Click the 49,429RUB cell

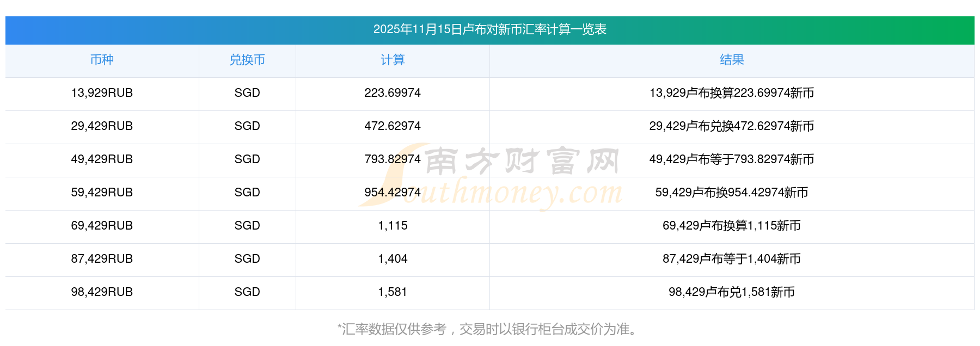click(102, 159)
